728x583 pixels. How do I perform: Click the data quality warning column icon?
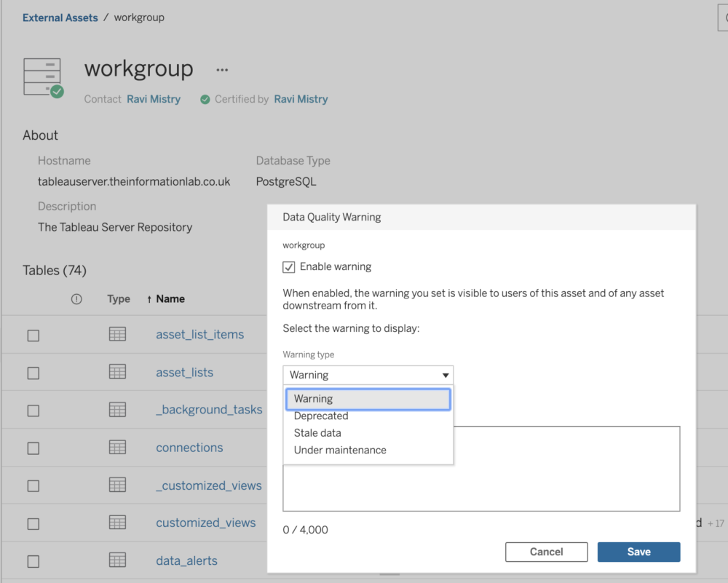76,299
